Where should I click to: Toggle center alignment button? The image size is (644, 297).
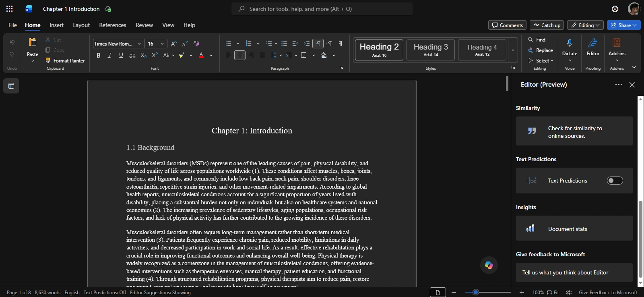click(240, 55)
